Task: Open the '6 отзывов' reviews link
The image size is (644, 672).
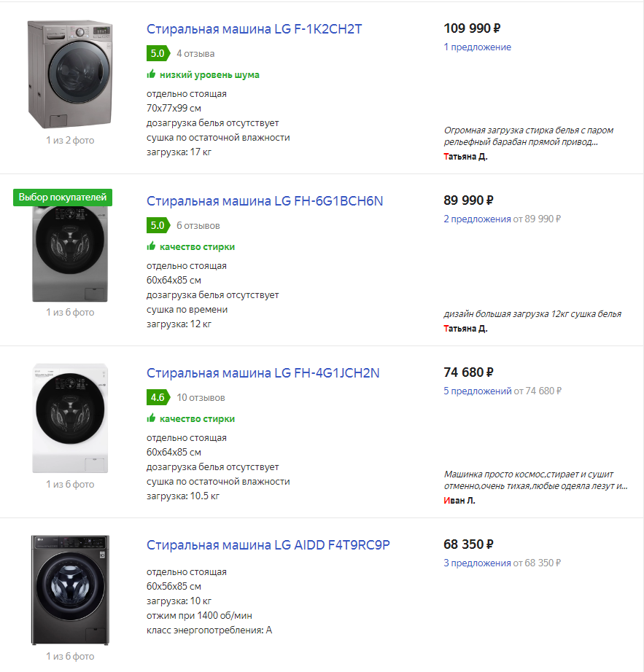Action: [198, 225]
